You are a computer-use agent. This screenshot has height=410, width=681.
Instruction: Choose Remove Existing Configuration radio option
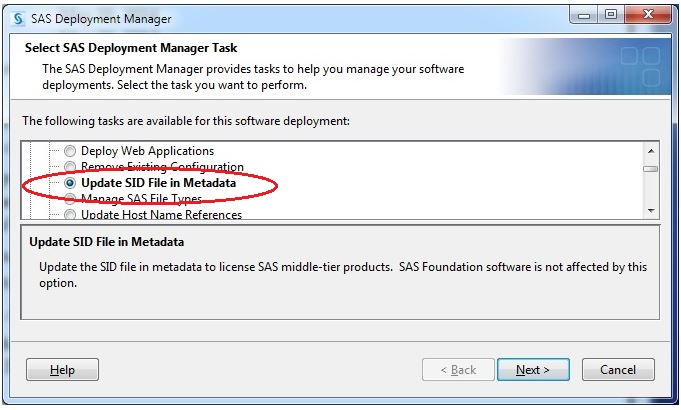[x=70, y=166]
